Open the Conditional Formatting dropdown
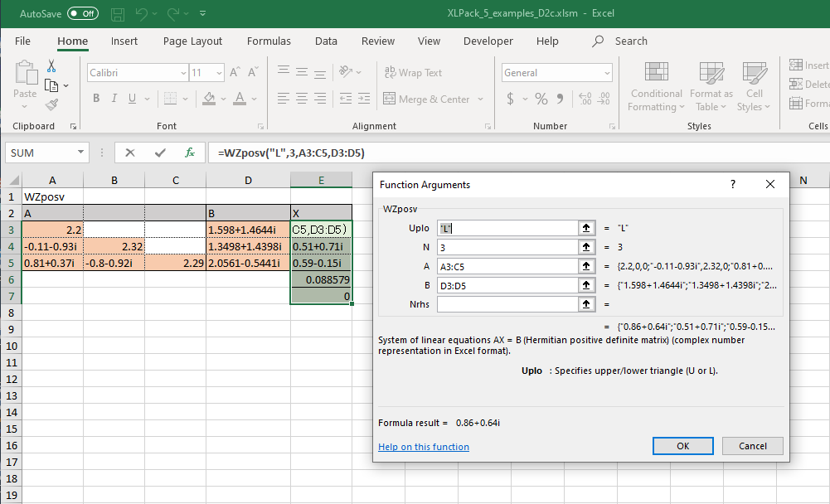Viewport: 830px width, 504px height. (657, 85)
